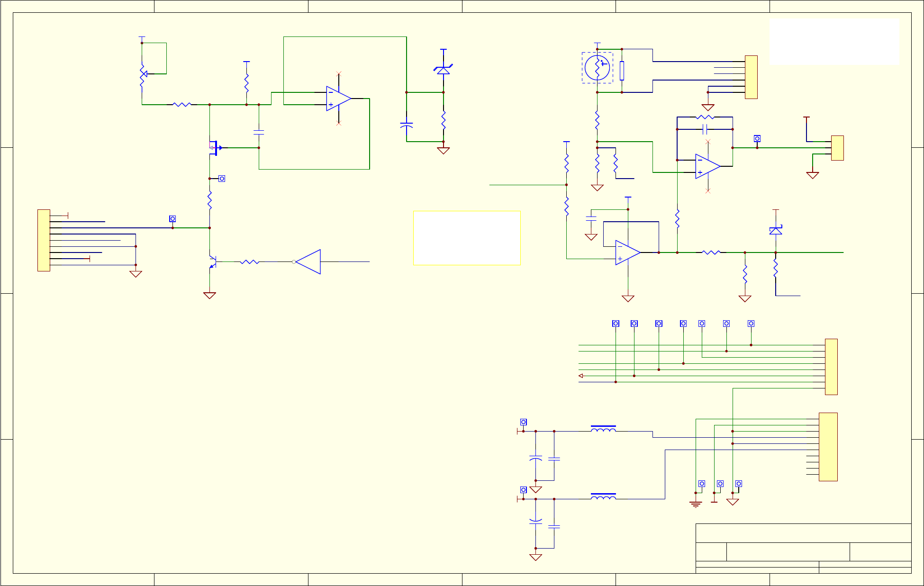Click the voltage follower op-amp symbol

click(x=627, y=252)
